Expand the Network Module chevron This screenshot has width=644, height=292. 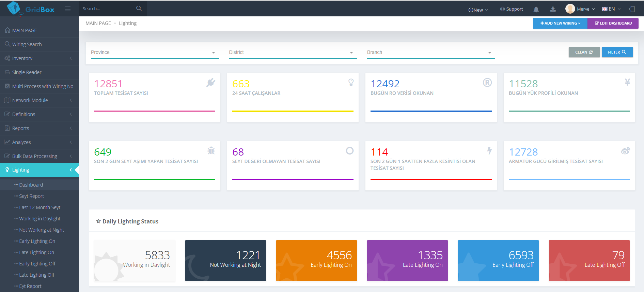pos(71,100)
